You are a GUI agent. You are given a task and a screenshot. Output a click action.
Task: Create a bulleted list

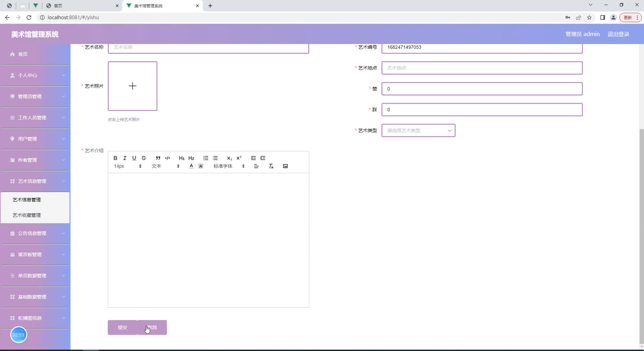(x=215, y=158)
